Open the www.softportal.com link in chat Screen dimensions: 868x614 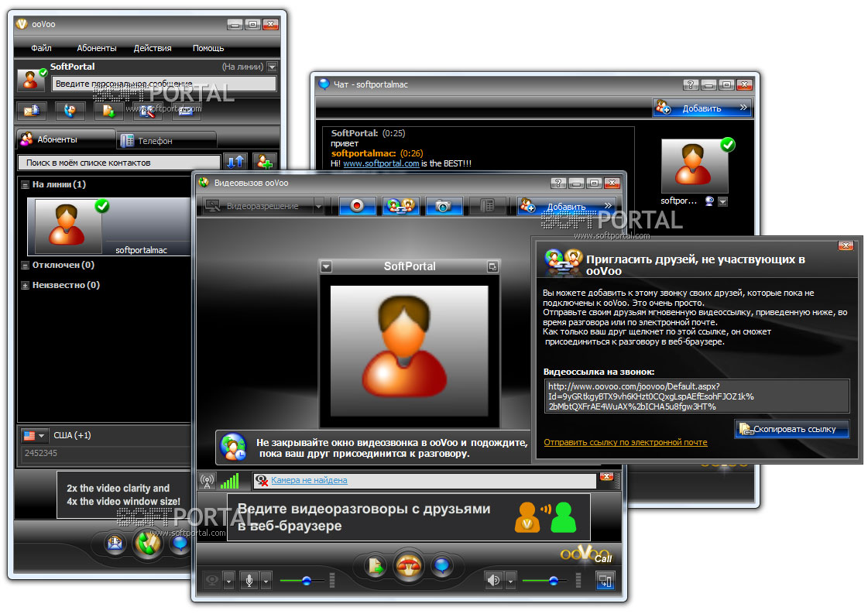pos(381,163)
